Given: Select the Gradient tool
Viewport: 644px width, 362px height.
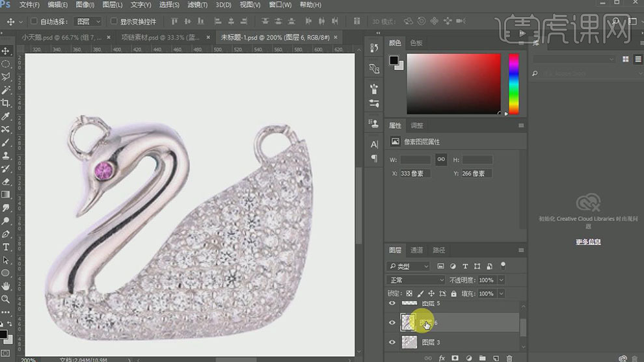Looking at the screenshot, I should point(6,194).
